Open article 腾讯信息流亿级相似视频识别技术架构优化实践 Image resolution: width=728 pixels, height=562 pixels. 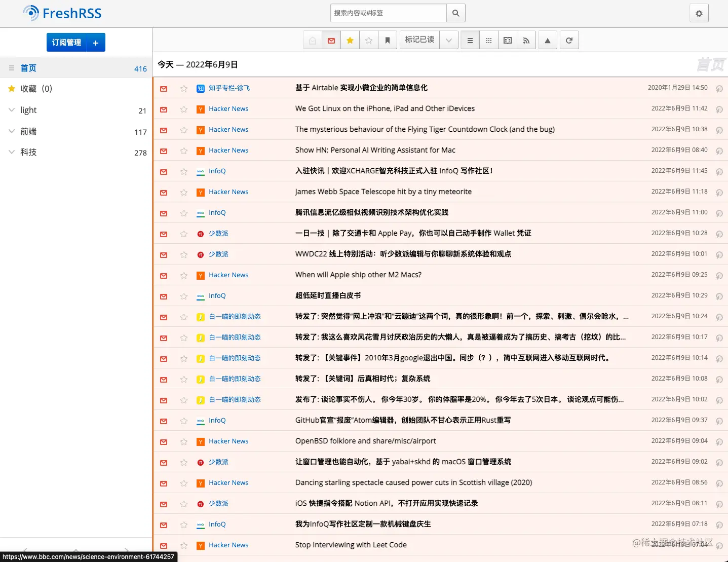371,212
